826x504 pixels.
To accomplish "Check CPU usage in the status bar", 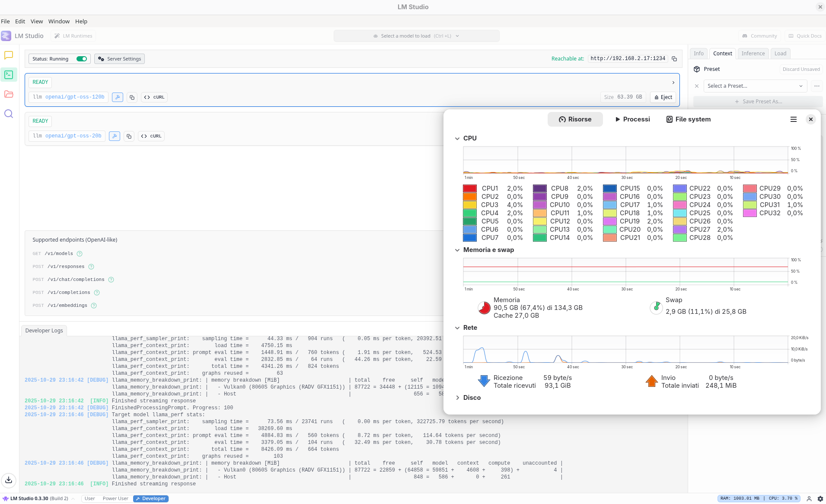I will tap(783, 498).
